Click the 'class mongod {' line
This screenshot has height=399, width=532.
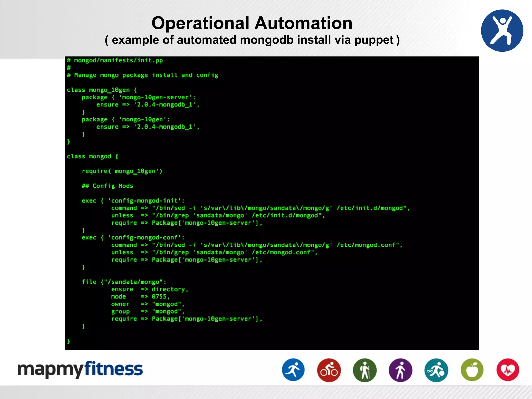coord(92,156)
